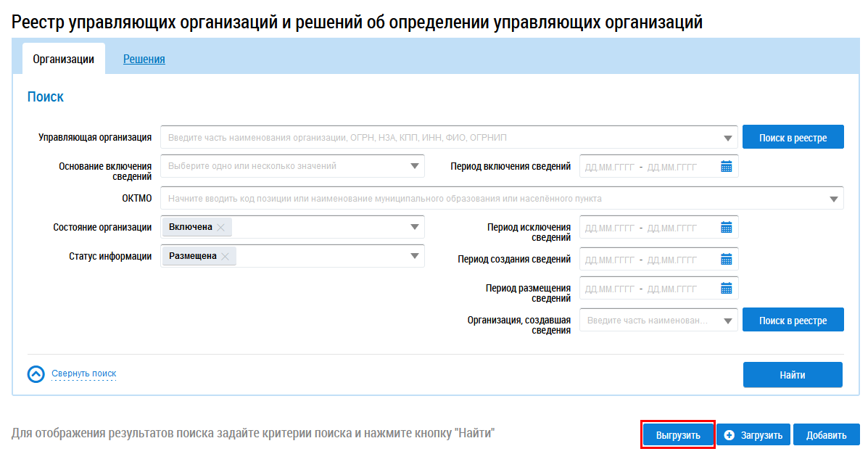Focus the Управляющая организация input field
This screenshot has width=868, height=454.
(449, 138)
